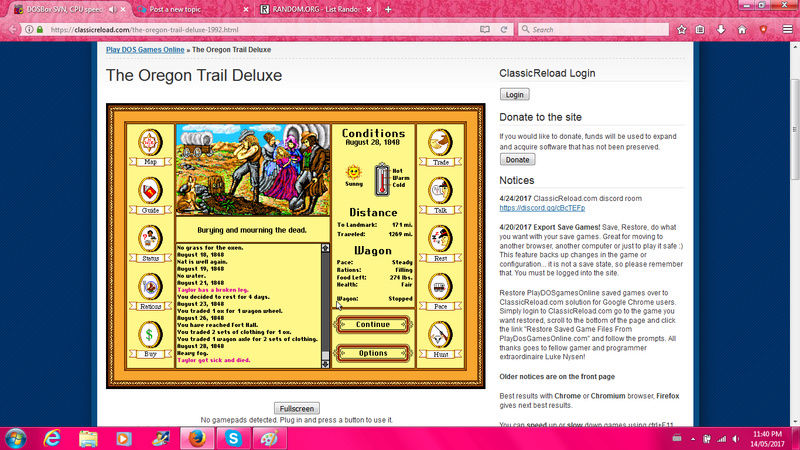800x450 pixels.
Task: Click the scroll up arrow of event log
Action: pos(325,248)
